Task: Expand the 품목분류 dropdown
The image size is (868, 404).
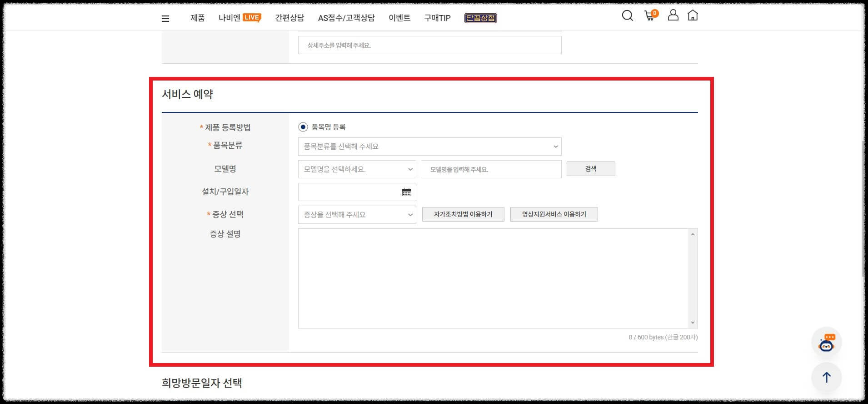Action: point(429,146)
